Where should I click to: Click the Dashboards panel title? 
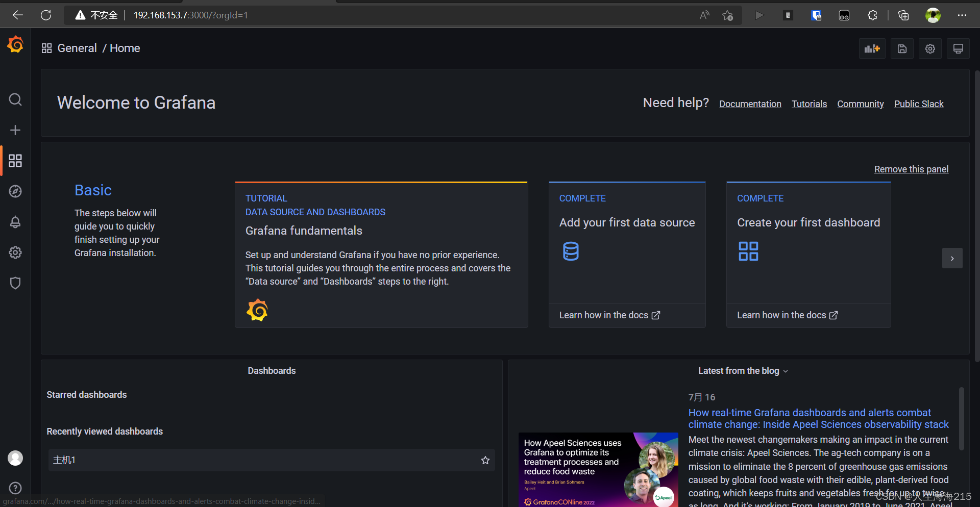point(272,371)
